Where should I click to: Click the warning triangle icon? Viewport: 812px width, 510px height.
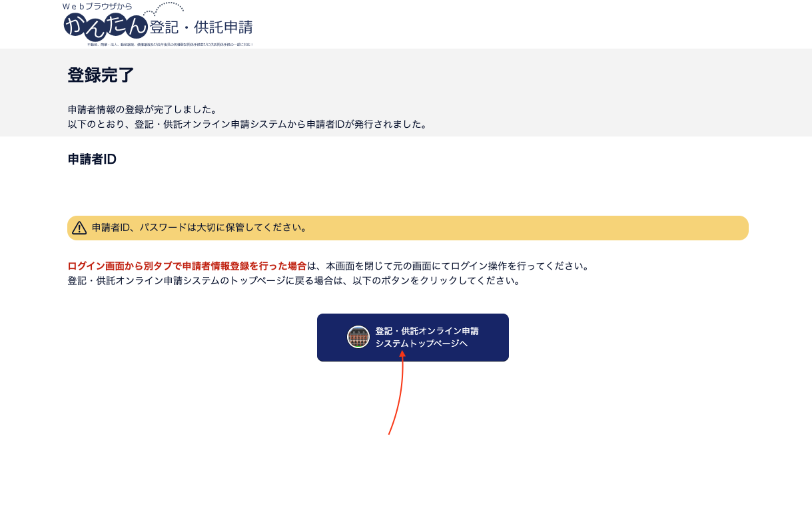point(79,228)
